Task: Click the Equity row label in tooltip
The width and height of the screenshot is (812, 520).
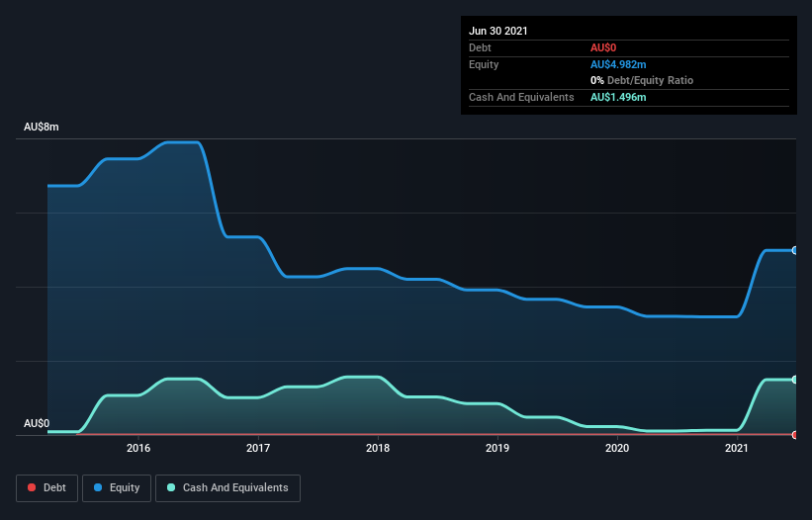Action: [484, 64]
